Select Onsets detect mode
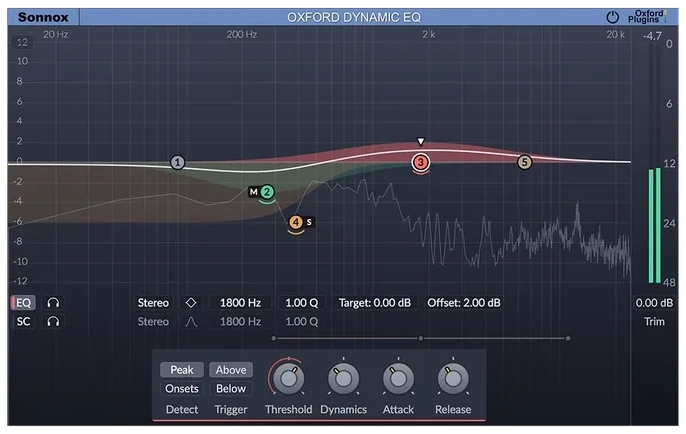 [x=182, y=388]
